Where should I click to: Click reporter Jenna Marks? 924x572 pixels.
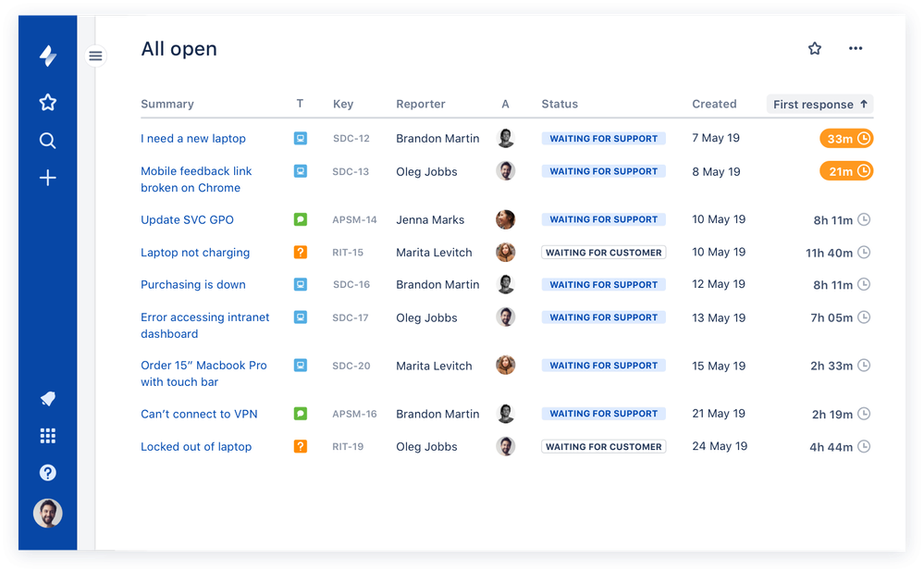(430, 220)
